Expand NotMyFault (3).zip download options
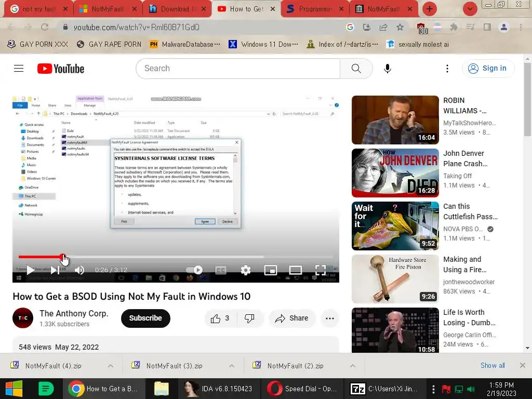 point(232,366)
